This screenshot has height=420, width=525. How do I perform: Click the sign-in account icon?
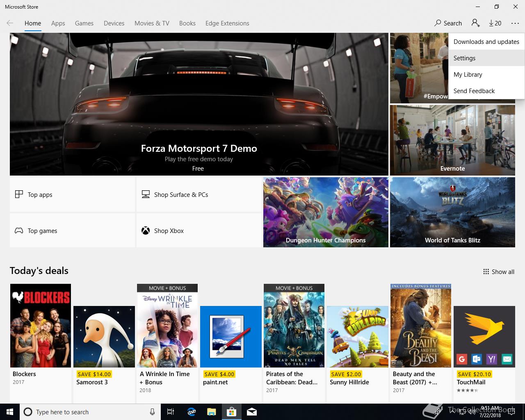(476, 23)
